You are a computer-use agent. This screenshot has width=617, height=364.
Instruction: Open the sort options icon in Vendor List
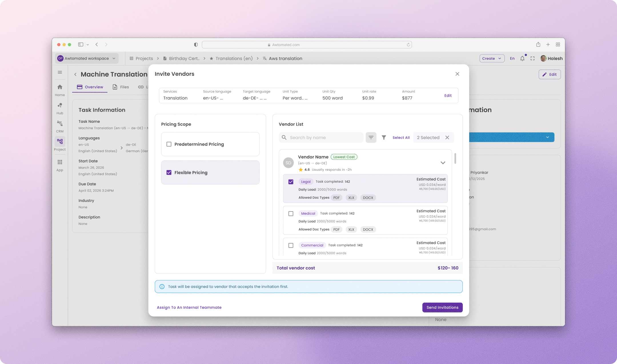(x=371, y=138)
